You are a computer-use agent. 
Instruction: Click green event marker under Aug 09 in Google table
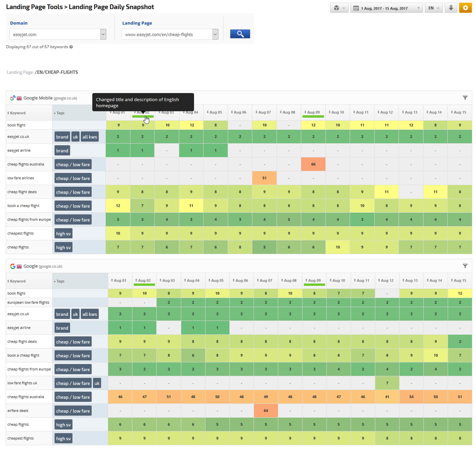pyautogui.click(x=314, y=285)
